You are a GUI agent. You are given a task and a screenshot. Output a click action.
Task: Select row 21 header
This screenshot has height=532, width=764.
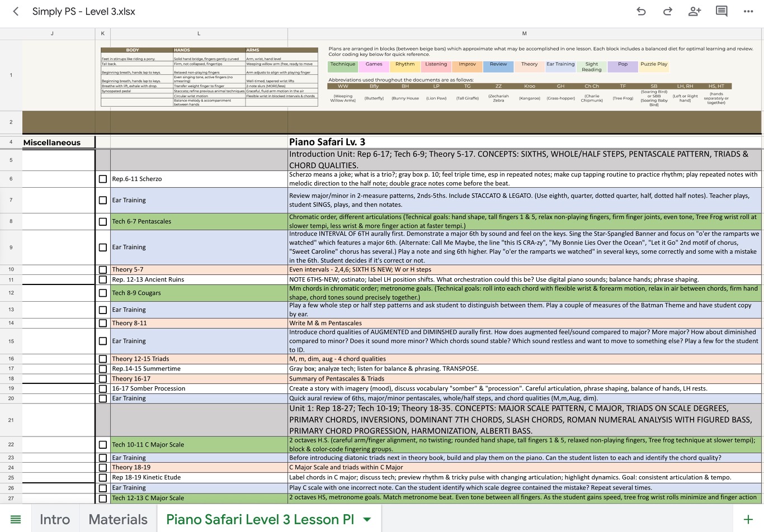coord(11,420)
